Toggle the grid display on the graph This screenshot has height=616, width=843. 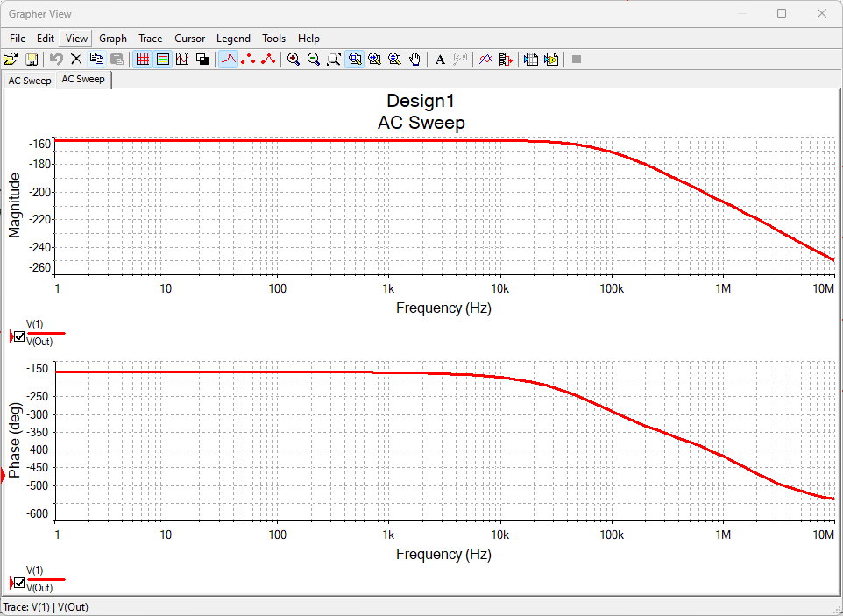[142, 59]
